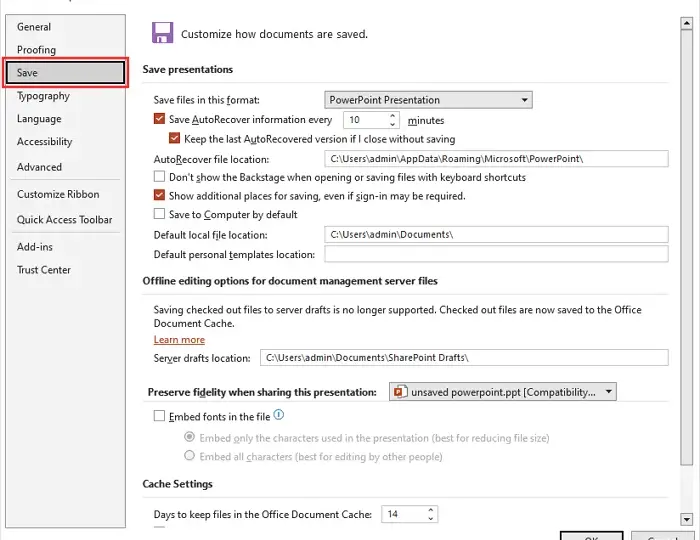Open the Quick Access Toolbar category

[x=64, y=220]
